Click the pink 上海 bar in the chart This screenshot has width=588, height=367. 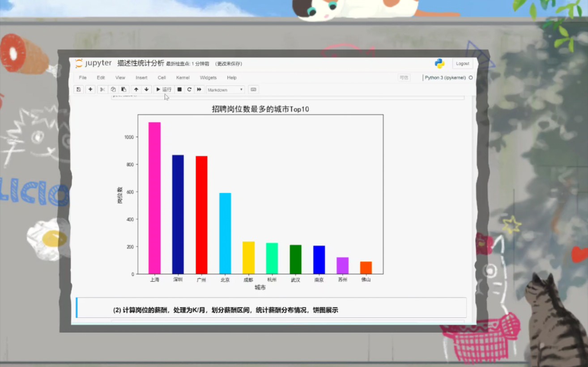click(x=154, y=197)
